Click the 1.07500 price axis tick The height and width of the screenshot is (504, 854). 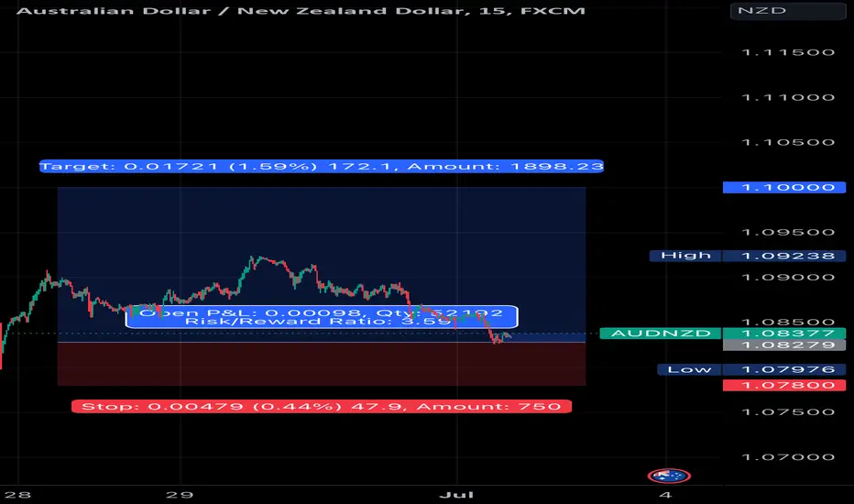[788, 412]
